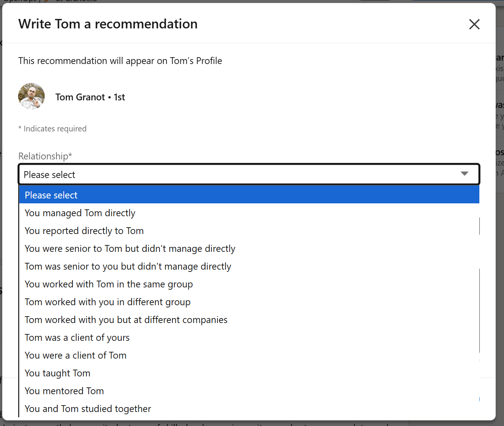Choose 'You reported directly to Tom'
Viewport: 504px width, 426px height.
tap(84, 231)
